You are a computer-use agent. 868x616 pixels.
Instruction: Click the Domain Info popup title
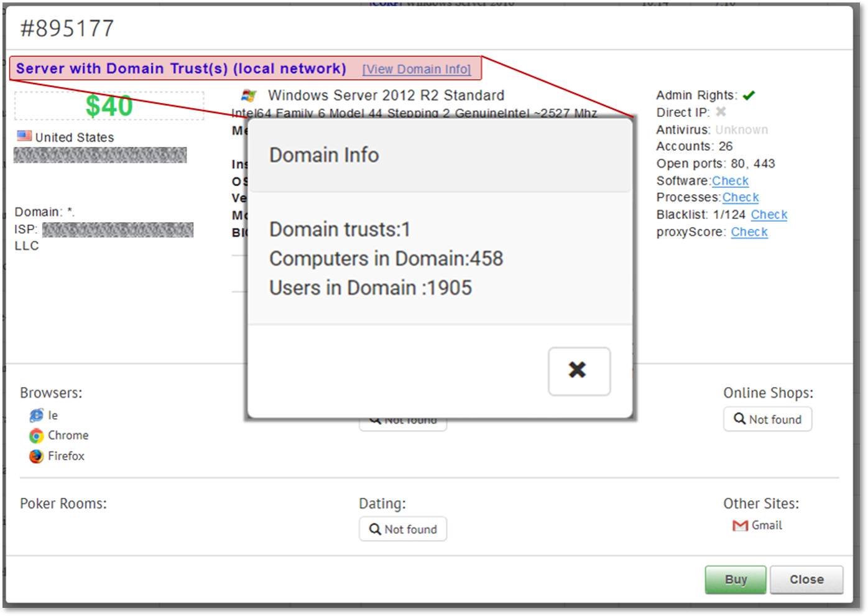(324, 155)
